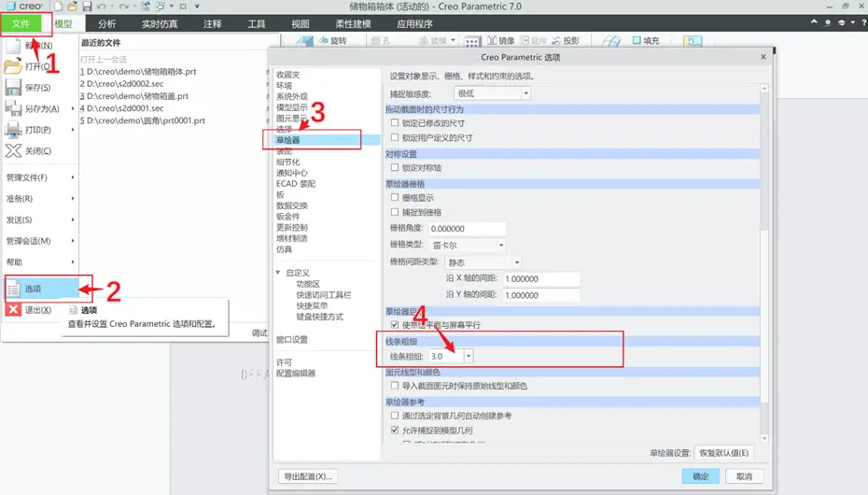Open the 栅格间距类型 dropdown
Screen dimensions: 868x495
tap(483, 262)
